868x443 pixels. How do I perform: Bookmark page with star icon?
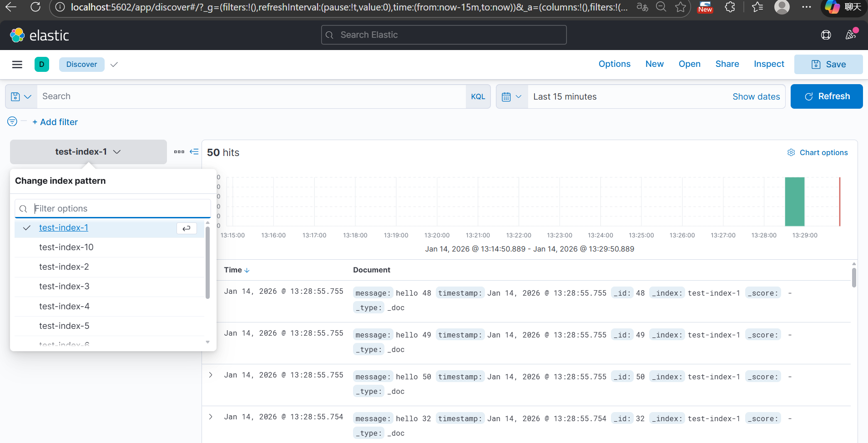click(x=681, y=7)
